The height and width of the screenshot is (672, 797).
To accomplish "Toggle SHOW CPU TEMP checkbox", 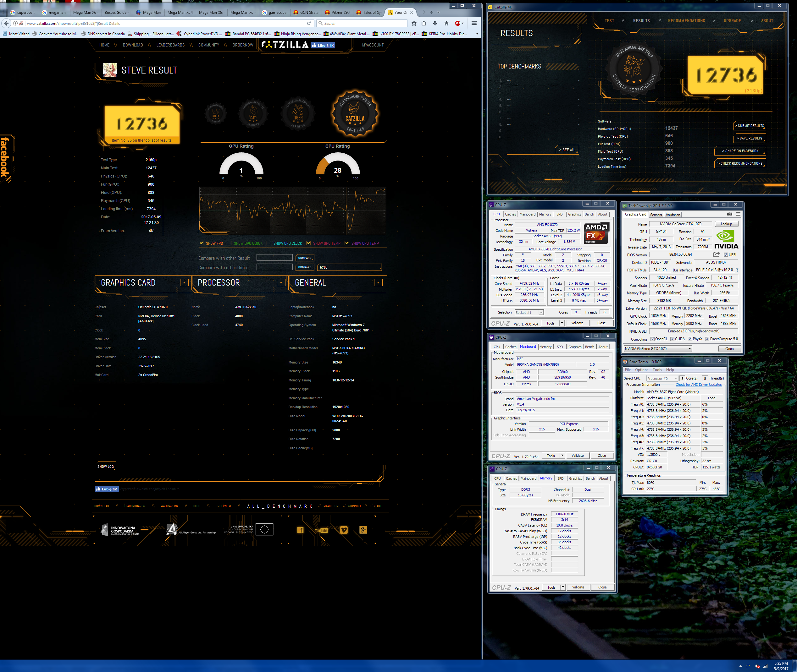I will tap(347, 243).
